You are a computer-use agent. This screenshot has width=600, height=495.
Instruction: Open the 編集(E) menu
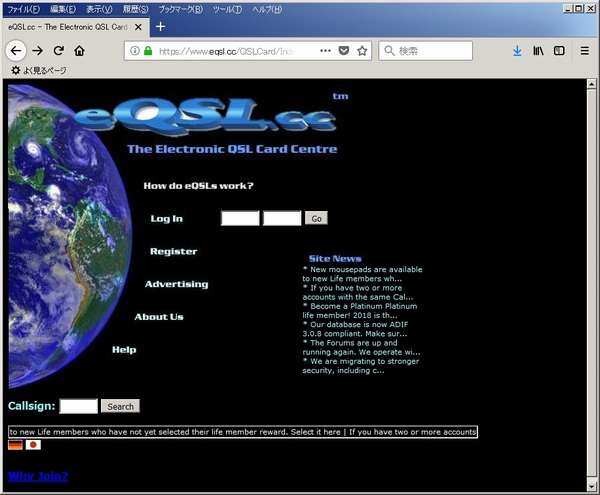63,9
